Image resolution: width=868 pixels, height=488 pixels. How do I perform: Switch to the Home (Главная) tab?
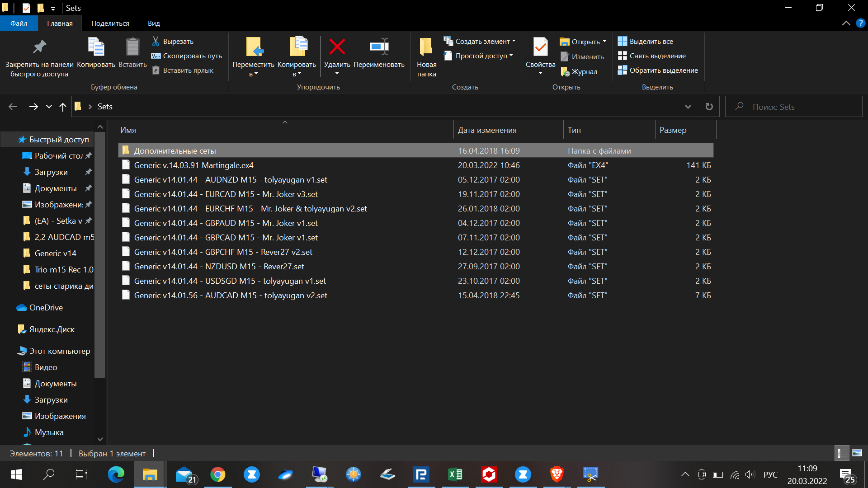click(60, 23)
